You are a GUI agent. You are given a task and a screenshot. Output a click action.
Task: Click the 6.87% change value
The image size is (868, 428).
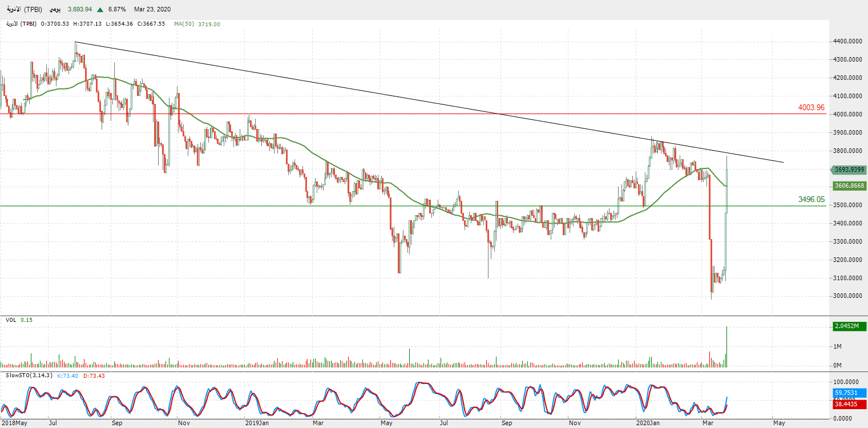click(117, 10)
